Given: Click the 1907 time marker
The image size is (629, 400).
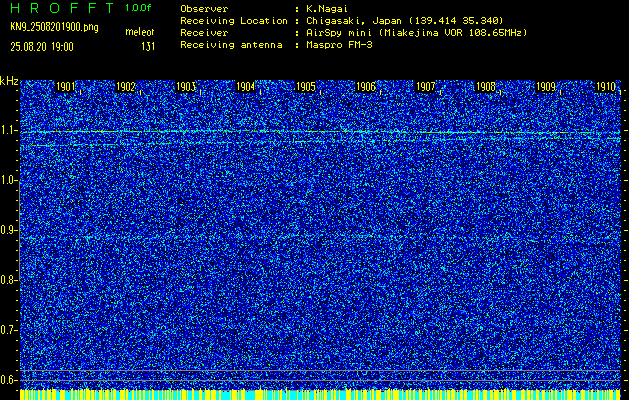Looking at the screenshot, I should pos(426,87).
